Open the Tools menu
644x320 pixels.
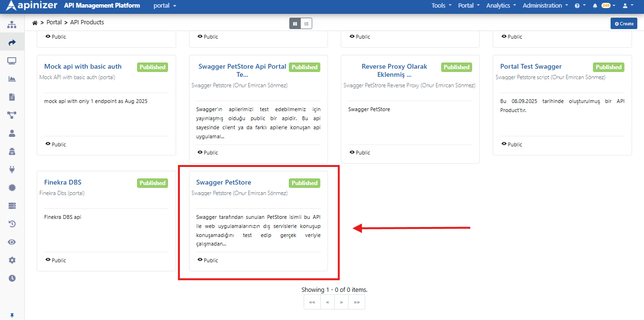pyautogui.click(x=442, y=6)
